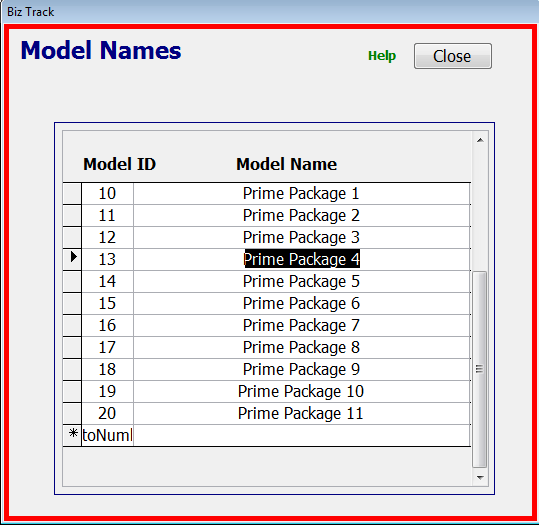Click the Close button
Screen dimensions: 539x525
(453, 56)
